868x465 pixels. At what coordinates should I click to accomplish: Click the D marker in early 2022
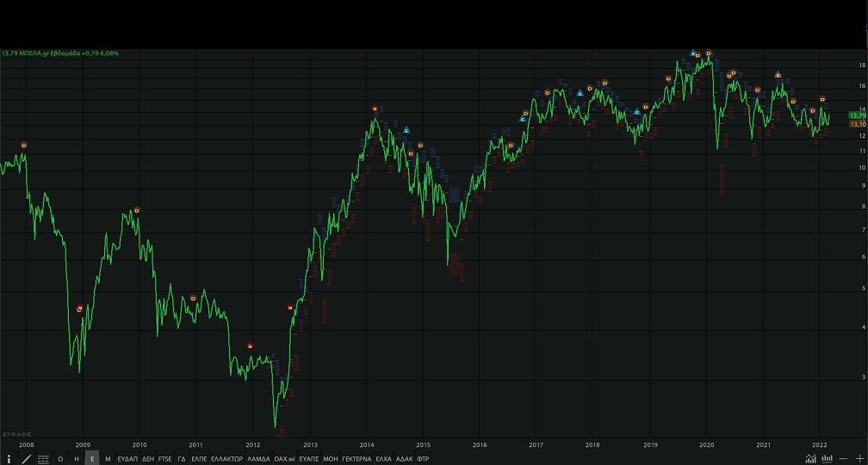coord(822,98)
